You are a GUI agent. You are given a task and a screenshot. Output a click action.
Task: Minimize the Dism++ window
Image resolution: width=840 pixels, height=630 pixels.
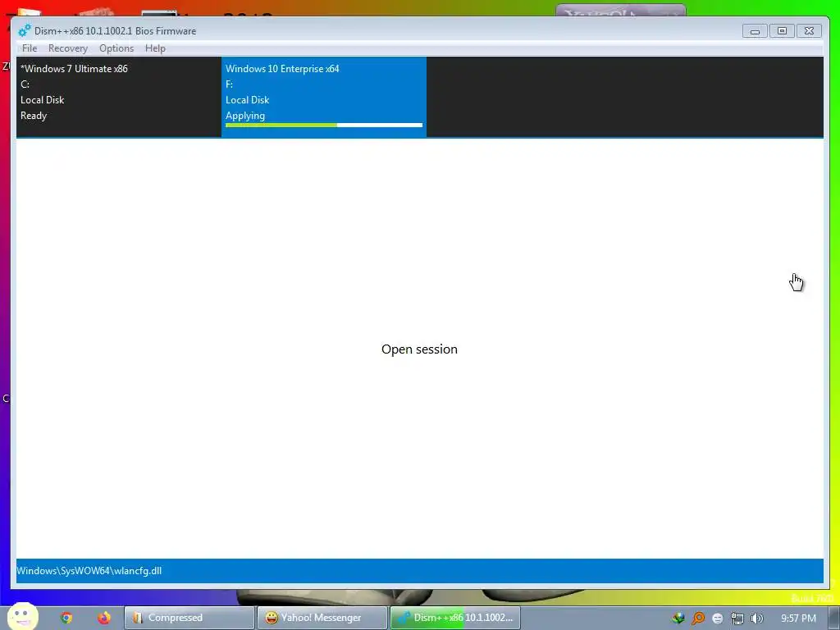point(755,31)
